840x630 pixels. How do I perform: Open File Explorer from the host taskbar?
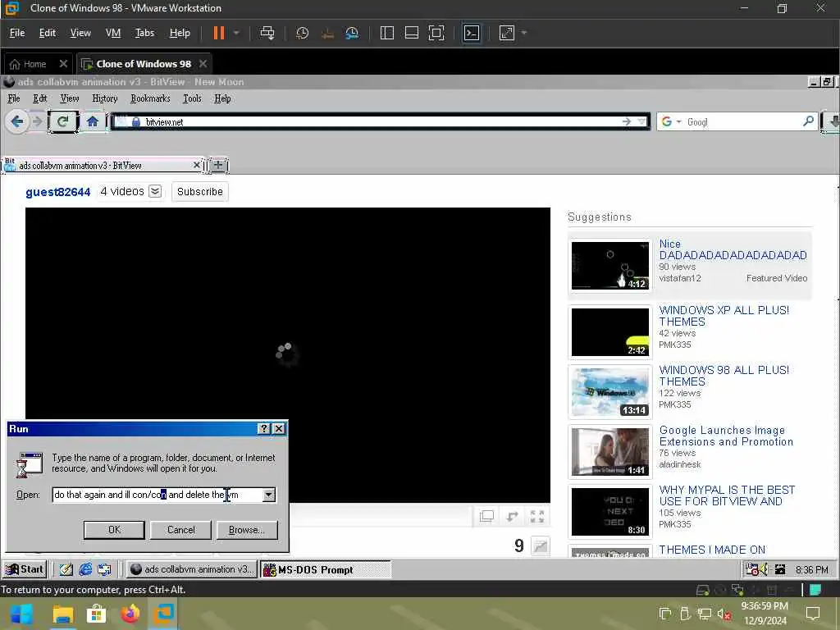(62, 614)
